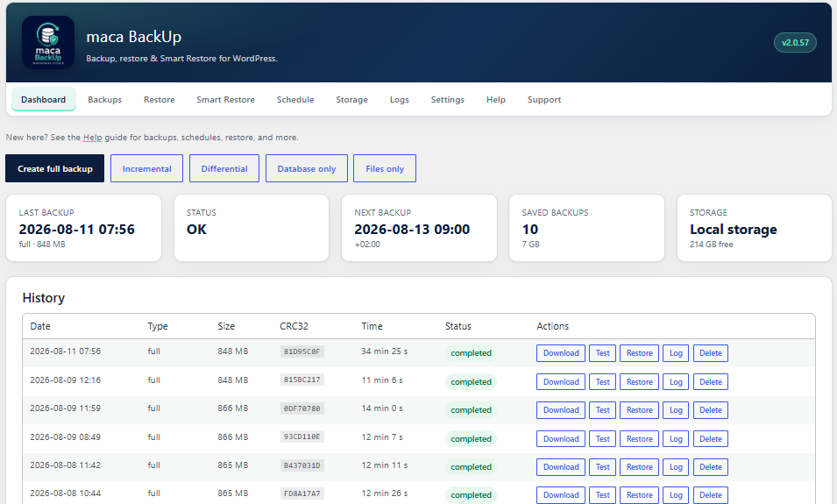Test the 2026-08-08 11:42 backup
837x504 pixels.
click(603, 466)
